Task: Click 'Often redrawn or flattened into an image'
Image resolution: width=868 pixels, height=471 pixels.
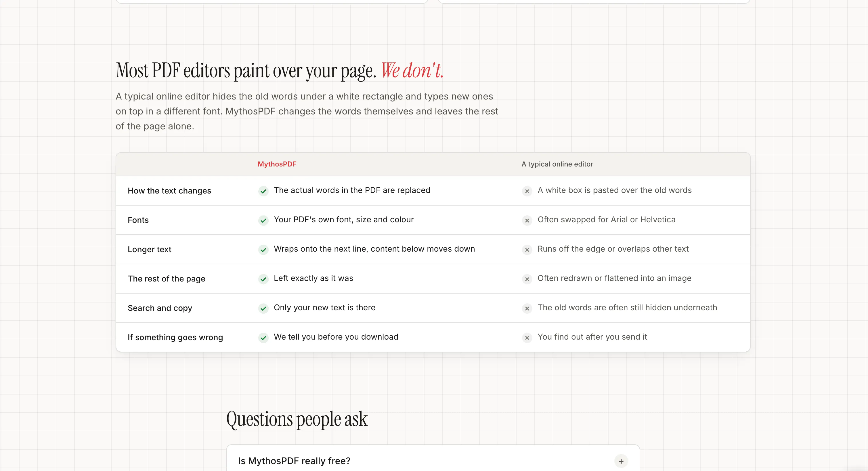Action: [x=614, y=278]
